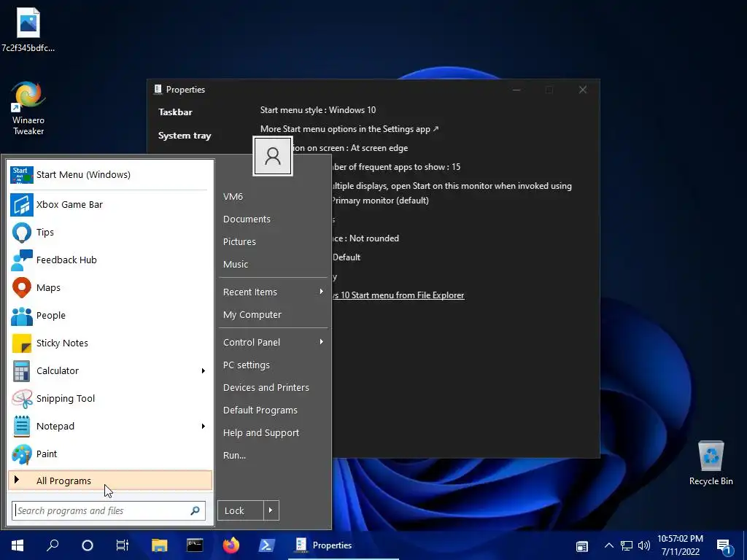Click the calendar widget tray icon
Screen dimensions: 747x560
pos(581,546)
